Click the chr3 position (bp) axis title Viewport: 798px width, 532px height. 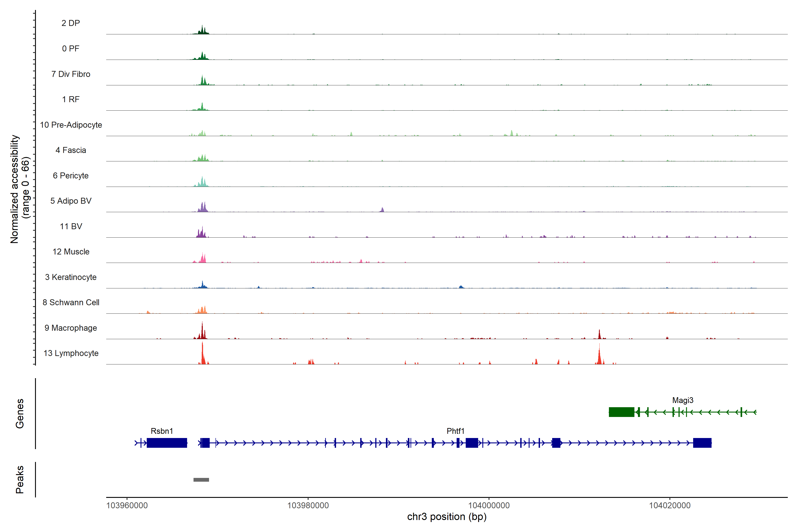(x=446, y=517)
